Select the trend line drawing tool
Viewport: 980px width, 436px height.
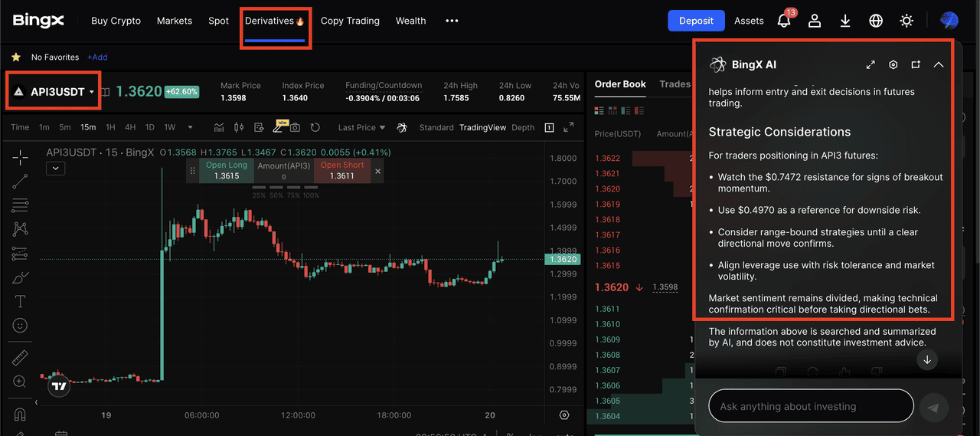21,182
